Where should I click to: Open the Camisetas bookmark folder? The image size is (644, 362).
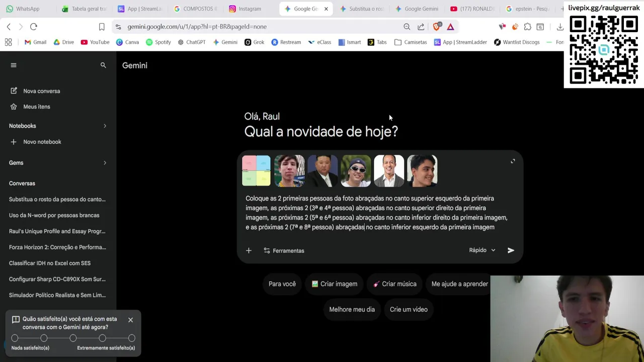411,42
